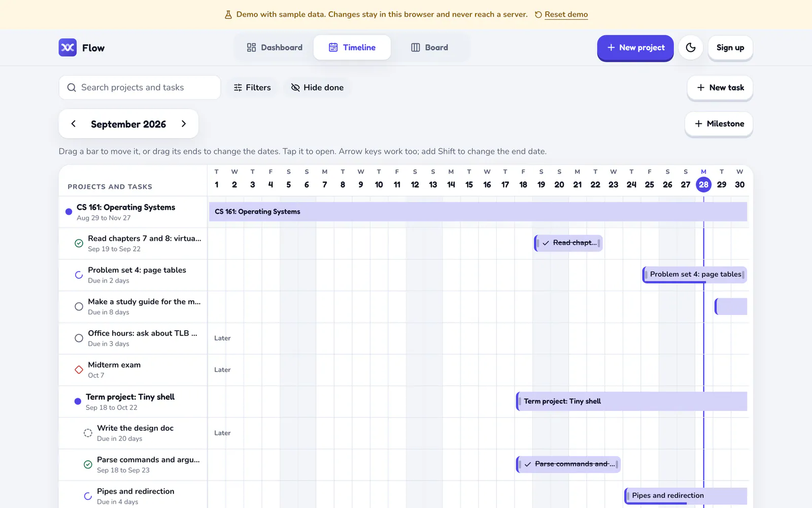Toggle status circle for Pipes and redirection
The height and width of the screenshot is (508, 812).
tap(88, 496)
